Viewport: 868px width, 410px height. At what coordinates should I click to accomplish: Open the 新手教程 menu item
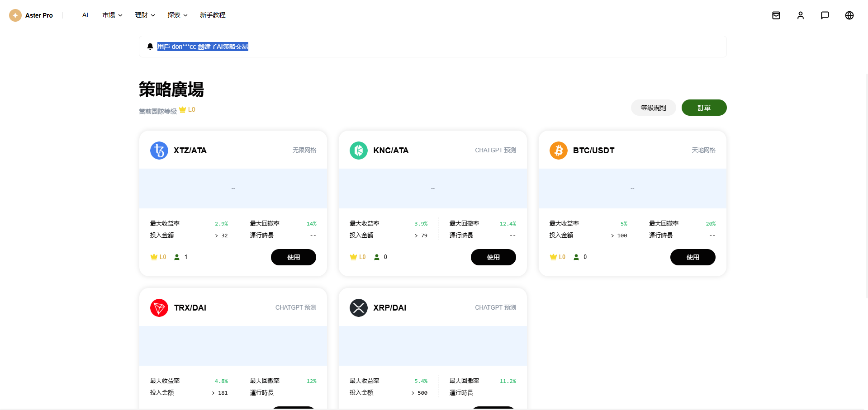click(213, 15)
